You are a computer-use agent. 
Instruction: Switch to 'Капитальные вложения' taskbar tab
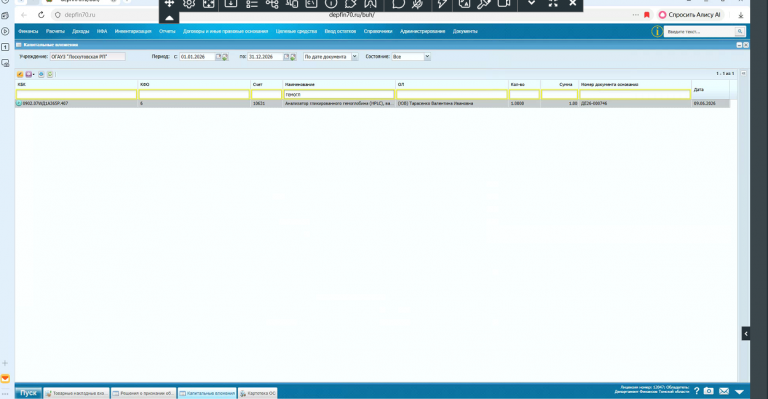207,393
